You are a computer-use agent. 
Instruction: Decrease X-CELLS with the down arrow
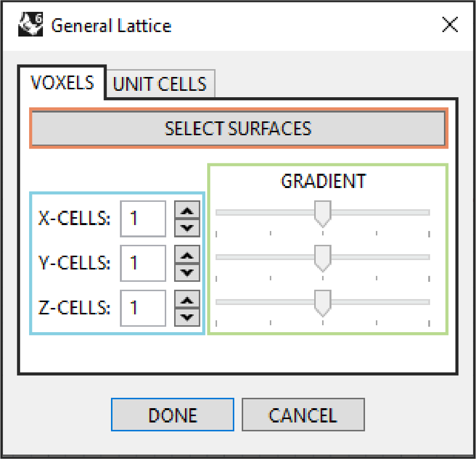[187, 228]
